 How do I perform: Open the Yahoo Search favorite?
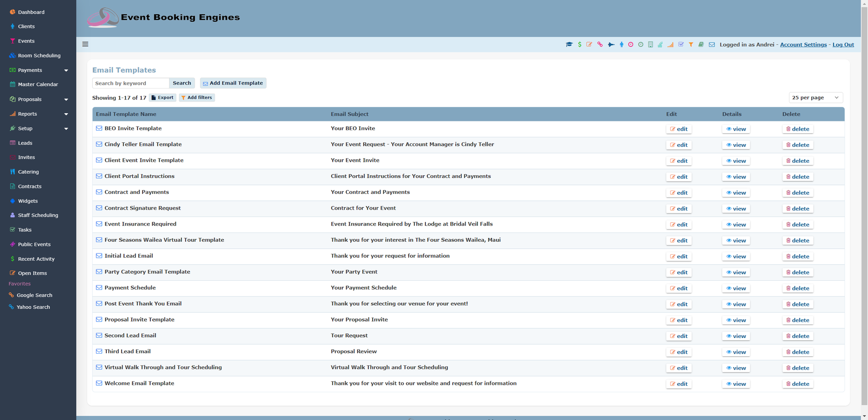(x=29, y=307)
